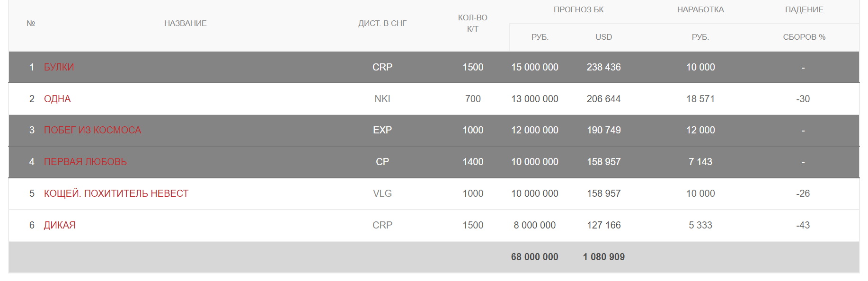Select the ПЕРВАЯ ЛЮБОВЬ film link
868x281 pixels.
pos(85,162)
